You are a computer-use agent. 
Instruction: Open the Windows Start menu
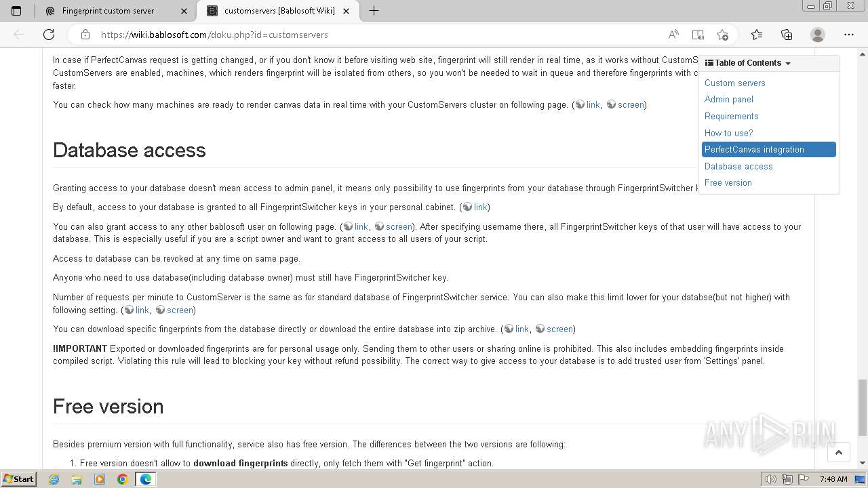pos(18,479)
